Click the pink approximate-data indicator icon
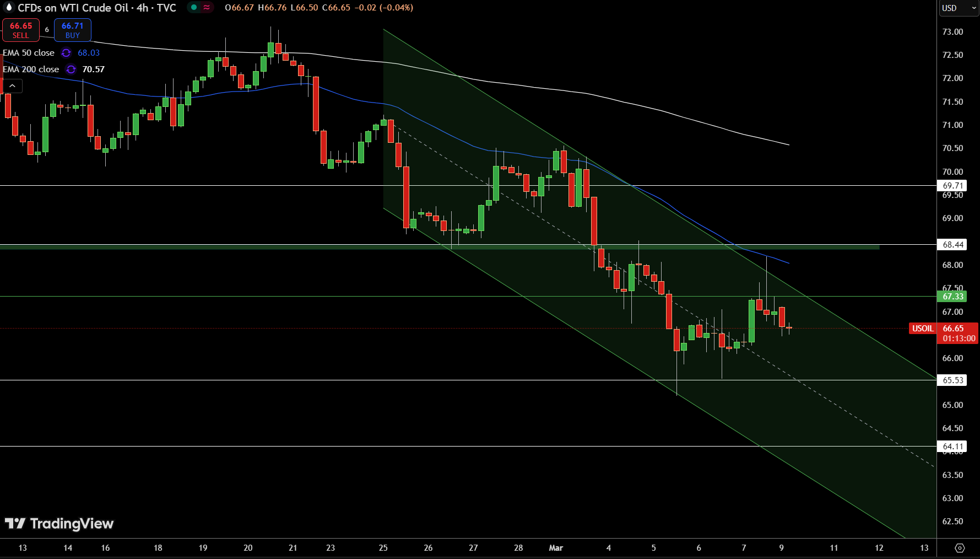The height and width of the screenshot is (559, 980). pos(207,7)
